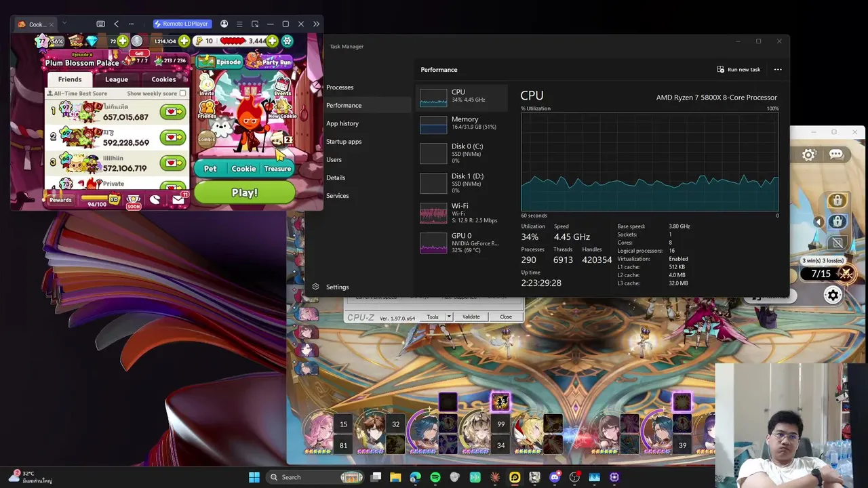This screenshot has width=868, height=488.
Task: Go back with the LDPlayer left arrow
Action: pos(116,24)
